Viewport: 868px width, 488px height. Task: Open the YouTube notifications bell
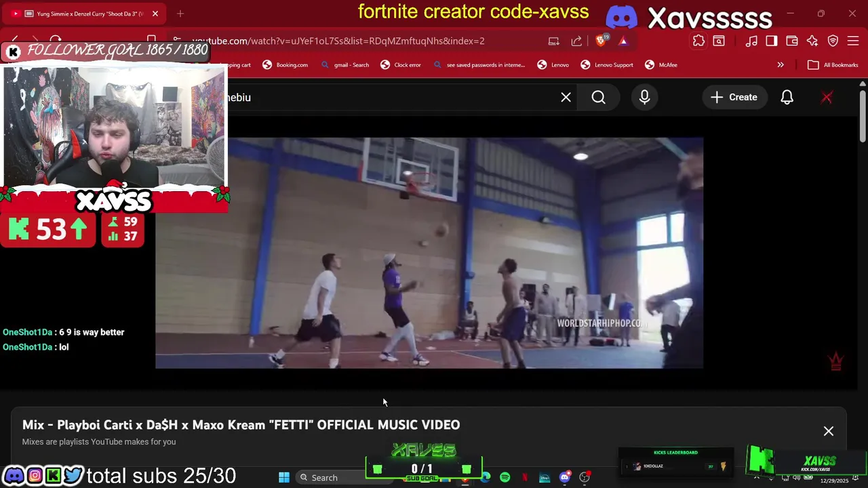[x=787, y=98]
